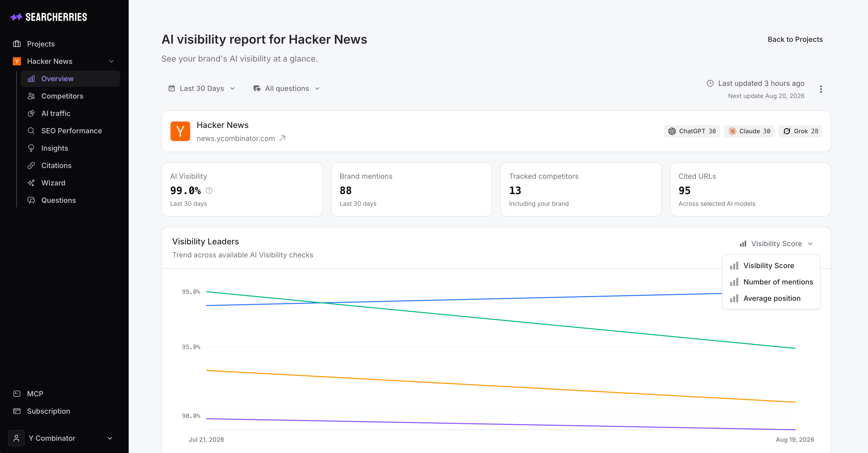868x453 pixels.
Task: Open the AI traffic page
Action: pos(70,113)
